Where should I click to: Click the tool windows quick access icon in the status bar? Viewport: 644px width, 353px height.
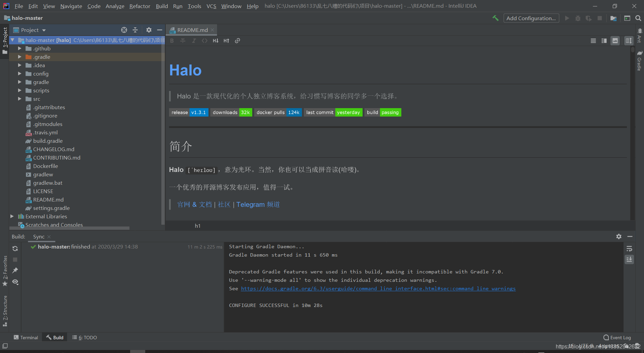pos(5,346)
